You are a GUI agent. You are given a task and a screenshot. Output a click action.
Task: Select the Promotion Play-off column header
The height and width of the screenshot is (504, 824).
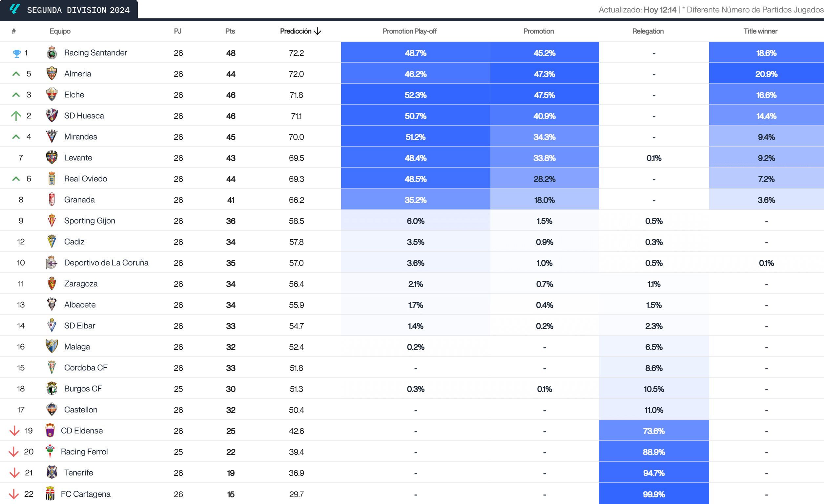point(409,31)
